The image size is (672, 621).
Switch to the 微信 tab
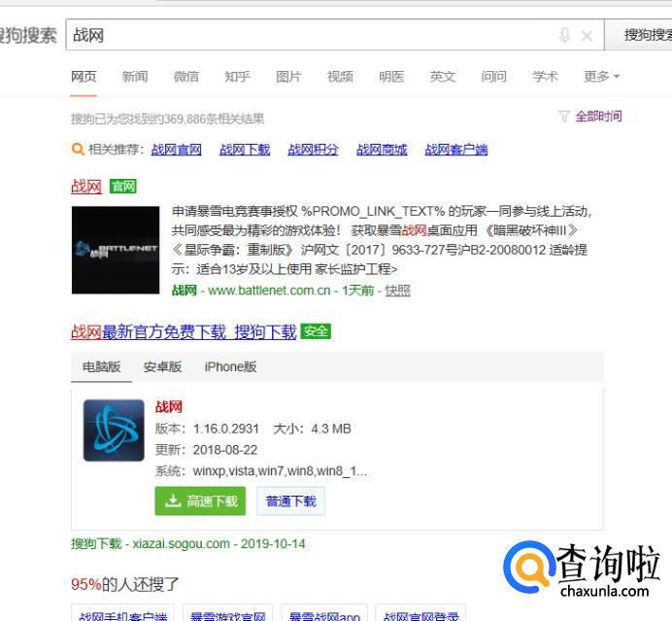[x=186, y=77]
